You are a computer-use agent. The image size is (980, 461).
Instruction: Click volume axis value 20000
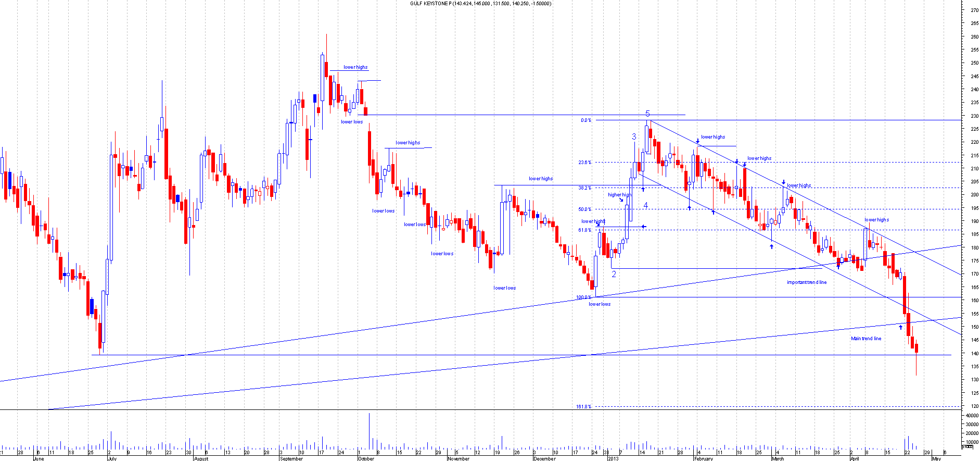pyautogui.click(x=972, y=433)
